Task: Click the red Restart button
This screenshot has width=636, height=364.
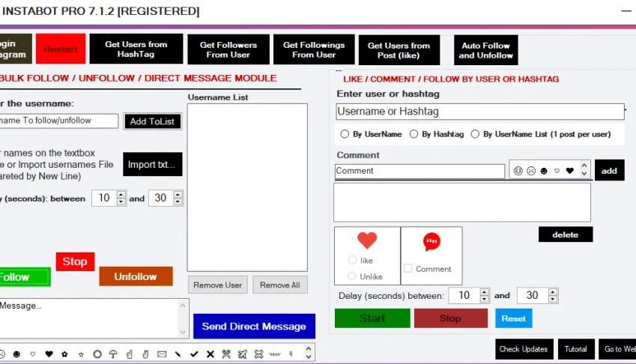Action: (x=61, y=49)
